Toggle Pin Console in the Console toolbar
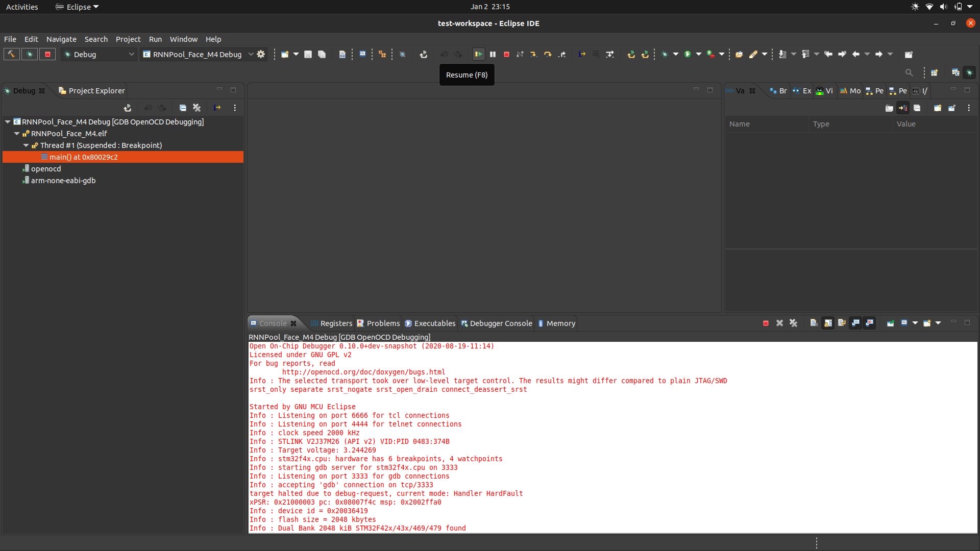Viewport: 980px width, 551px height. (x=890, y=323)
